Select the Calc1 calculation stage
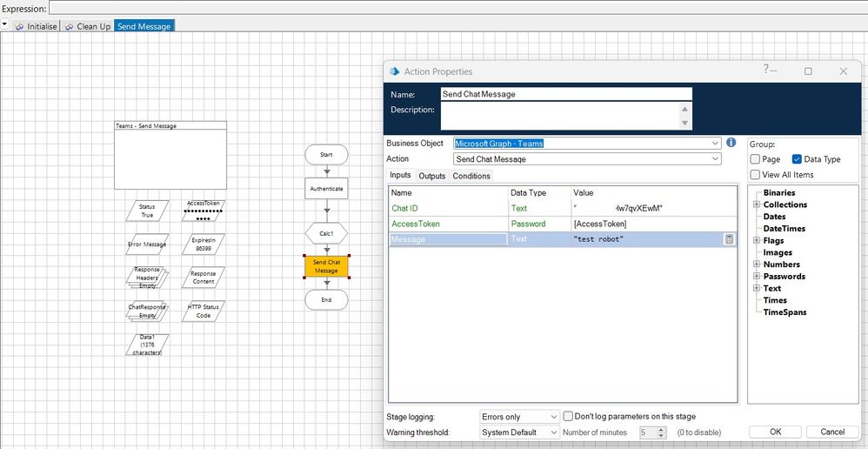Viewport: 868px width, 449px height. (x=326, y=233)
